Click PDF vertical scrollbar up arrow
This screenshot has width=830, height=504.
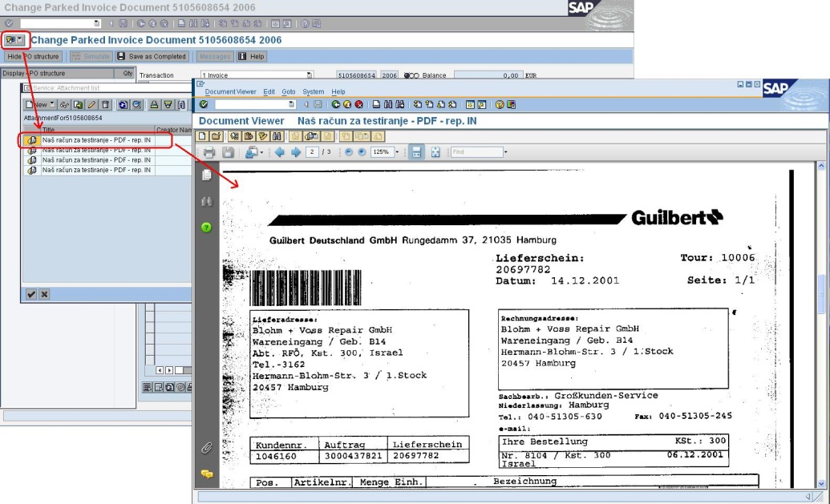pos(821,166)
